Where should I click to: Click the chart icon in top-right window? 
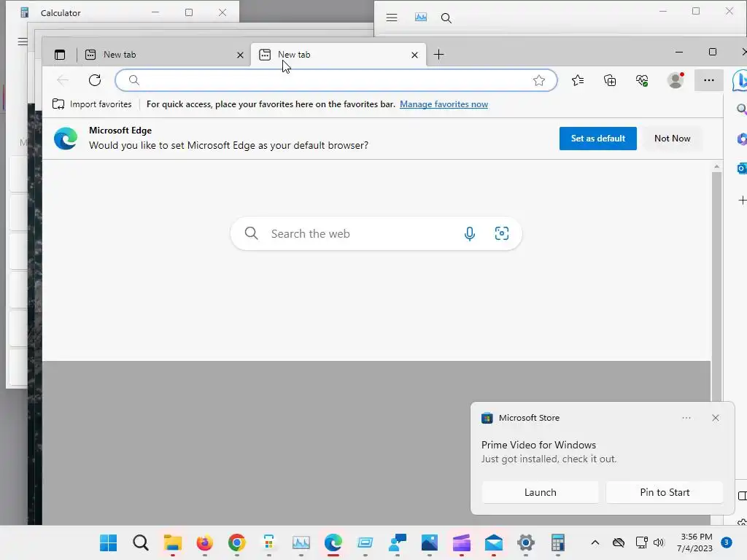421,17
